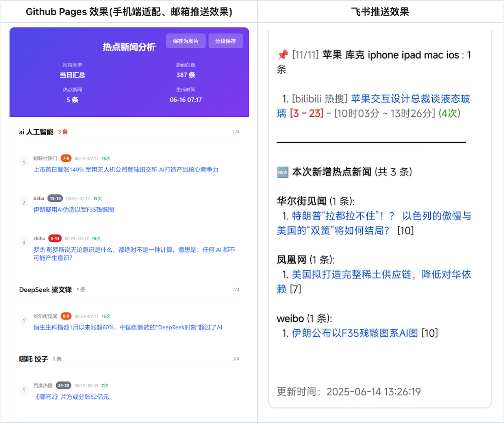Click the orange 7-8 rank badge on 财联社热门 item
The height and width of the screenshot is (424, 504).
(x=66, y=158)
